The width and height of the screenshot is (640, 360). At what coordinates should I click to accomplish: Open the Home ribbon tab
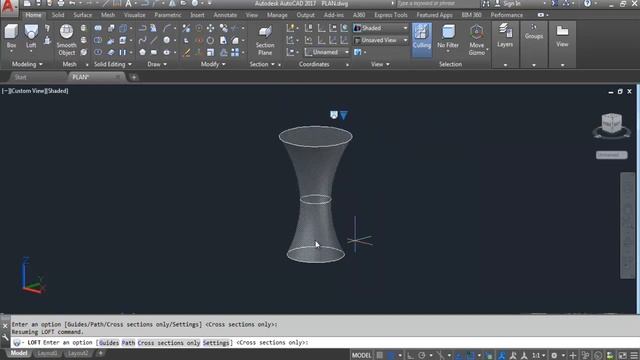33,15
